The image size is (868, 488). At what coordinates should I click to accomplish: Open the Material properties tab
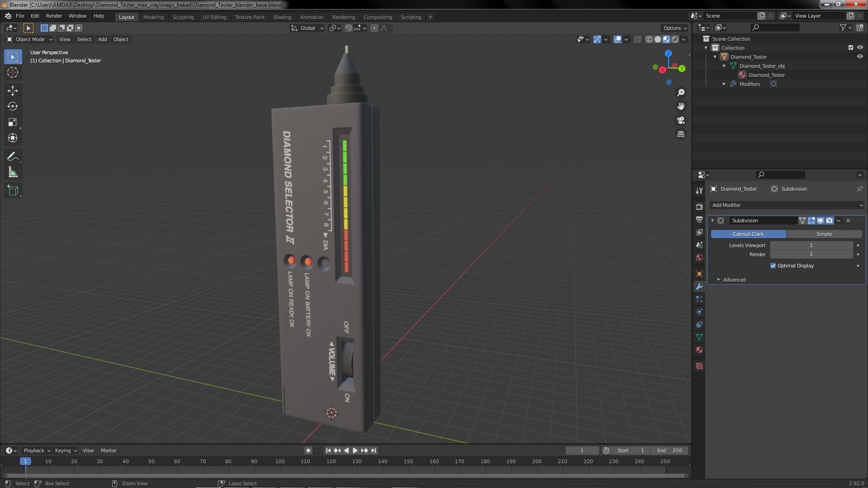pos(699,350)
